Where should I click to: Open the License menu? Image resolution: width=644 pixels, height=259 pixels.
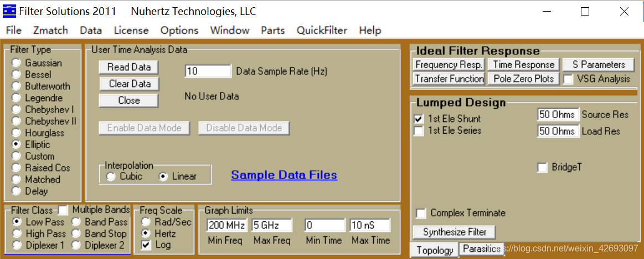click(131, 31)
